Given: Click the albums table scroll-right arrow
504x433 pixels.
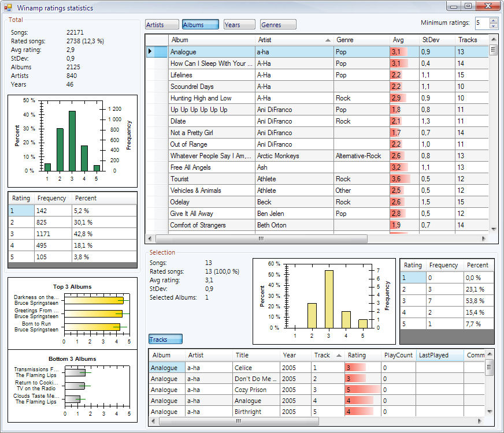Looking at the screenshot, I should (x=484, y=239).
